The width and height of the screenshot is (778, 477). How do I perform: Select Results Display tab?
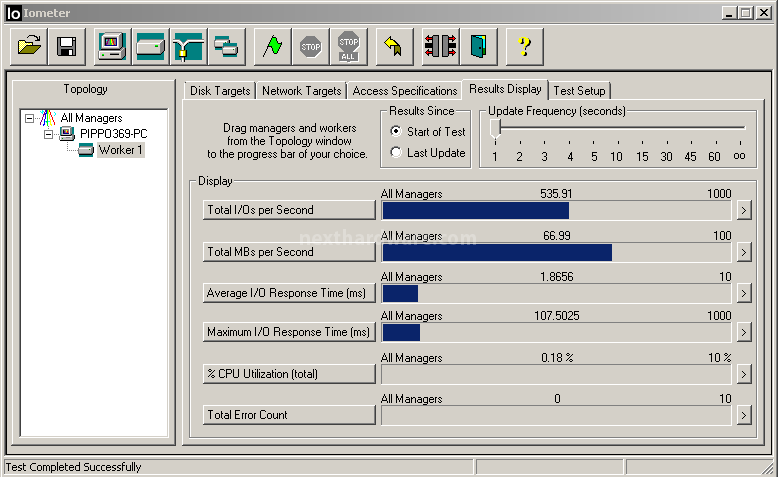click(x=505, y=89)
